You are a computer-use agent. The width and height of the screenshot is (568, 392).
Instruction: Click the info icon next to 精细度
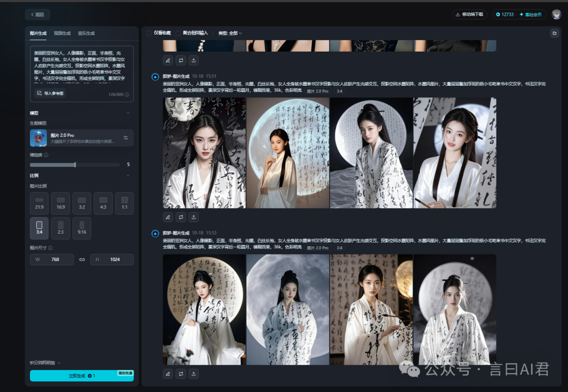click(x=46, y=155)
